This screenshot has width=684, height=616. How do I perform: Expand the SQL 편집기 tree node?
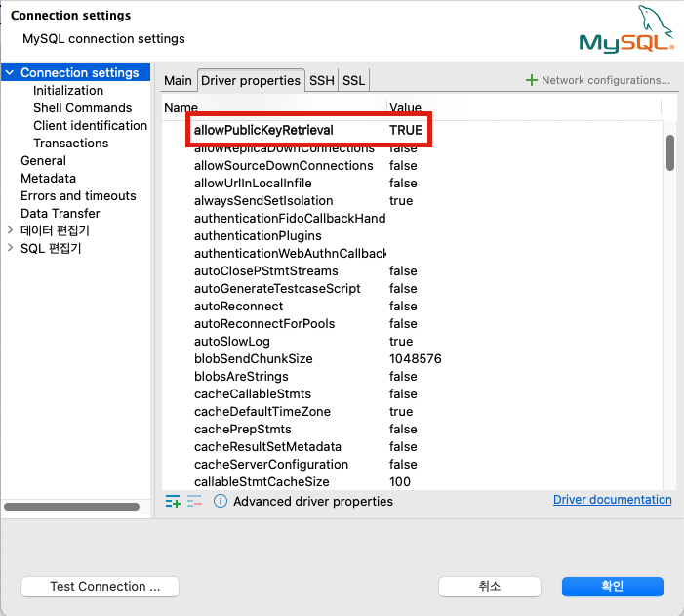pyautogui.click(x=10, y=248)
